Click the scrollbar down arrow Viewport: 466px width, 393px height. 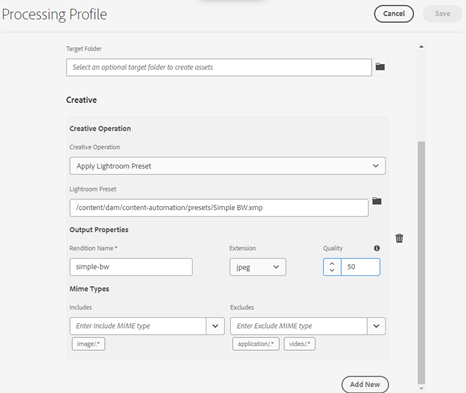(421, 388)
